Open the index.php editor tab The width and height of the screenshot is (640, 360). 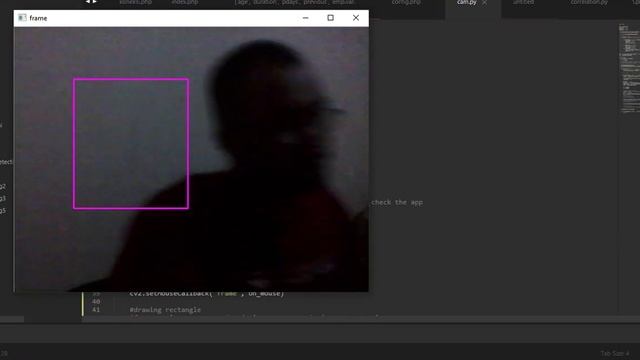[x=185, y=2]
